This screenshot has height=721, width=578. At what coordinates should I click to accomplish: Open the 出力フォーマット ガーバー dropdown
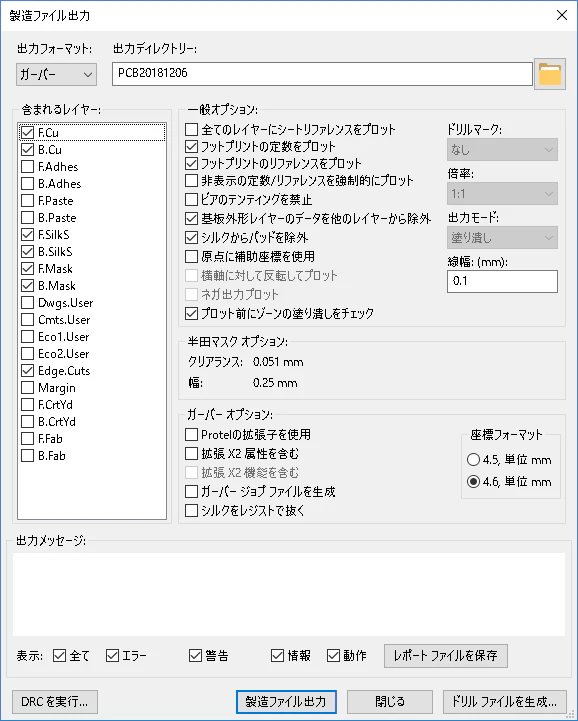(x=56, y=74)
